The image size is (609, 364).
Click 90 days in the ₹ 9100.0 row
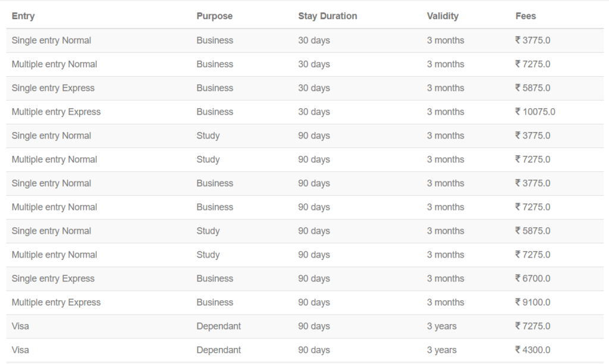[x=314, y=302]
